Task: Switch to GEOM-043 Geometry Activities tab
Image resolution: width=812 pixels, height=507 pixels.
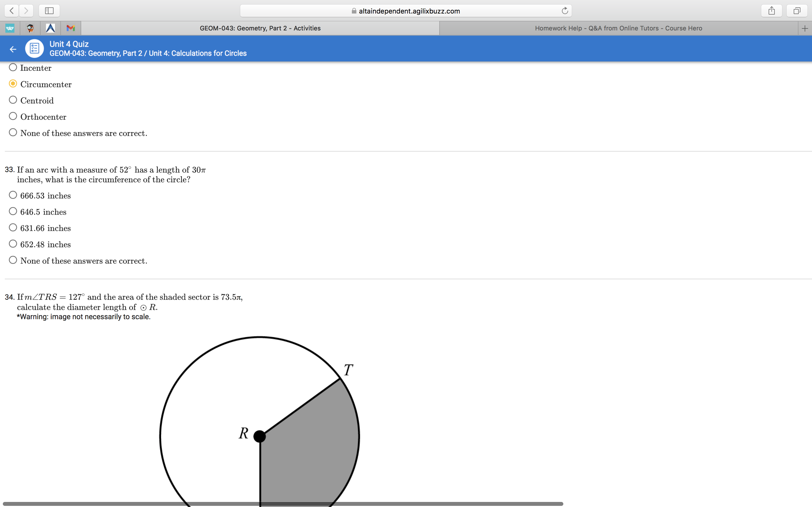Action: pos(260,28)
